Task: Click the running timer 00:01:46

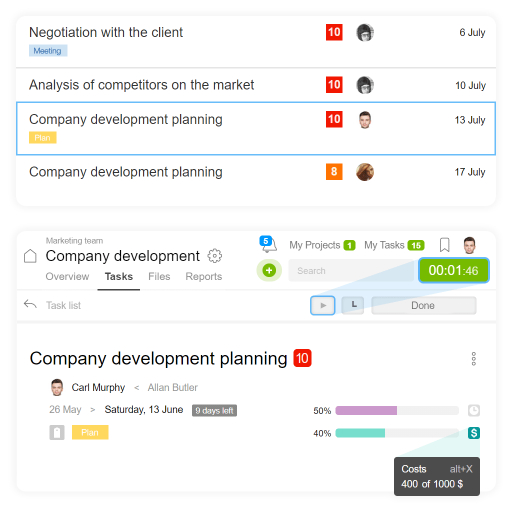Action: (x=454, y=270)
